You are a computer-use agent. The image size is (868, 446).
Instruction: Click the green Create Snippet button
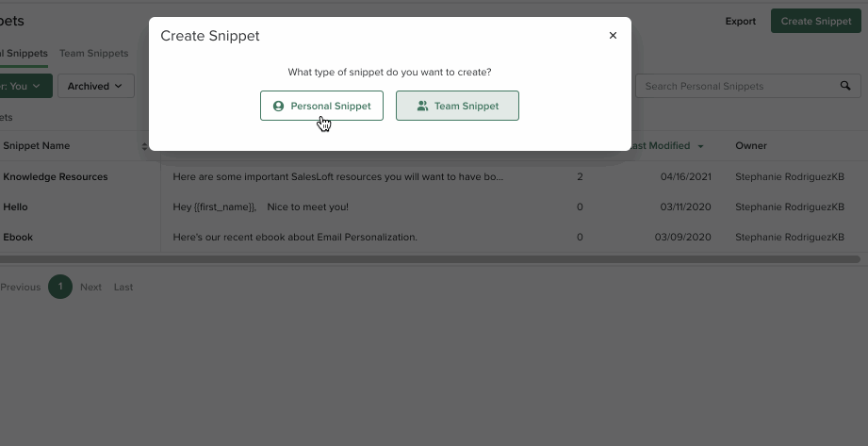[x=815, y=21]
